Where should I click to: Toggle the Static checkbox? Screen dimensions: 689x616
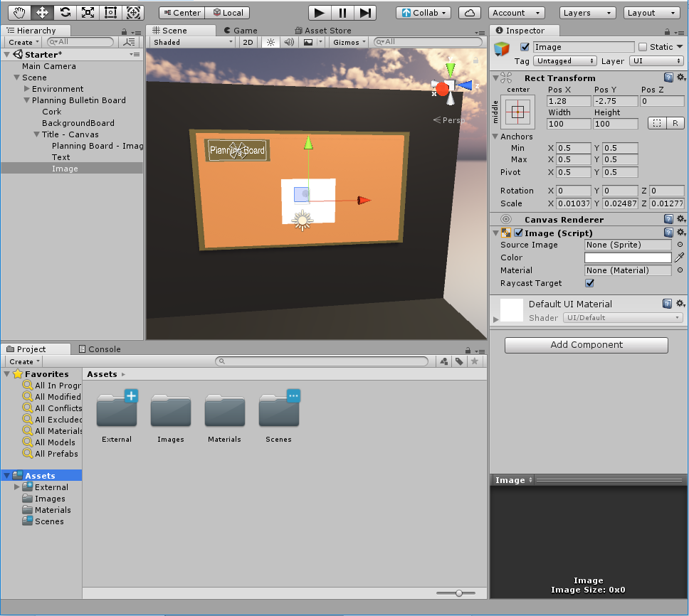643,47
